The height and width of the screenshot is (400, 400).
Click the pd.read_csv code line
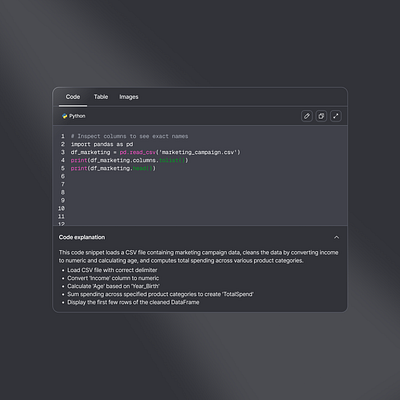click(155, 152)
